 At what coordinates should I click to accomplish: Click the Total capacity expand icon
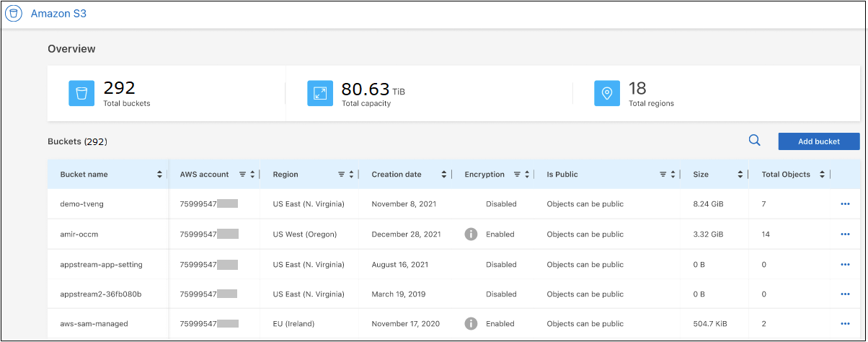(320, 93)
